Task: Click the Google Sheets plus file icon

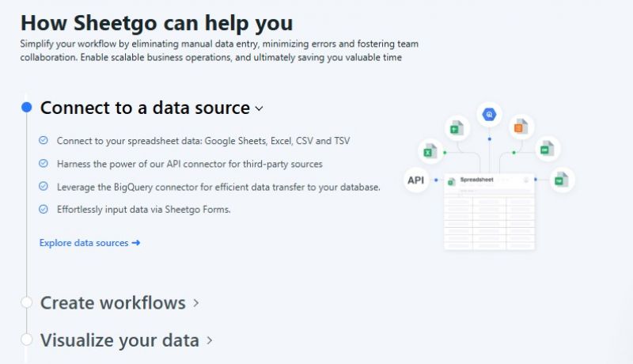Action: [x=457, y=128]
